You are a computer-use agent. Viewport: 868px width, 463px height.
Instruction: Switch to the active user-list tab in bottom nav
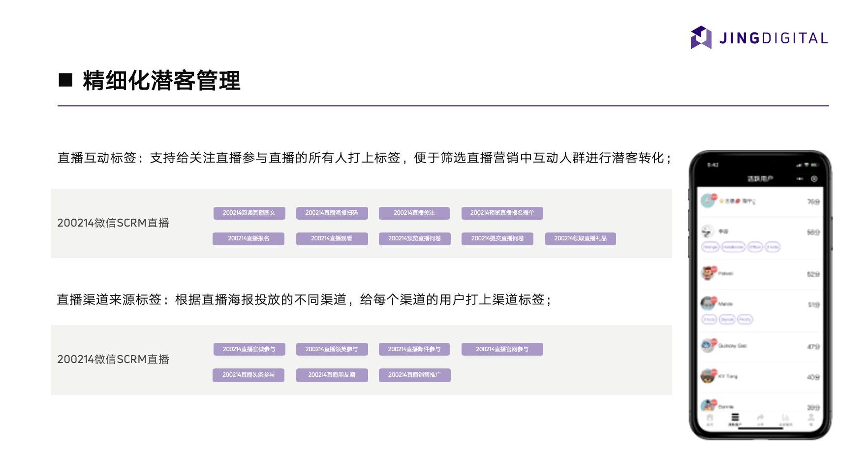coord(735,418)
